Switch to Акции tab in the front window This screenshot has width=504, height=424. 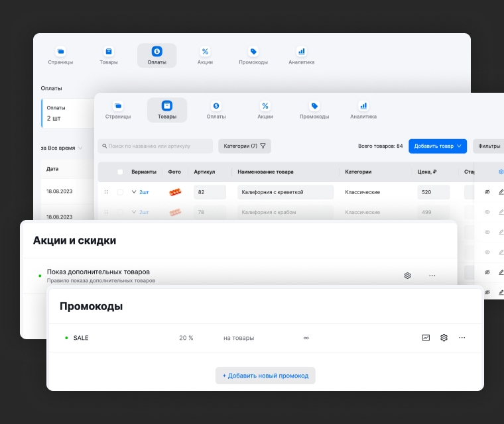pyautogui.click(x=265, y=110)
